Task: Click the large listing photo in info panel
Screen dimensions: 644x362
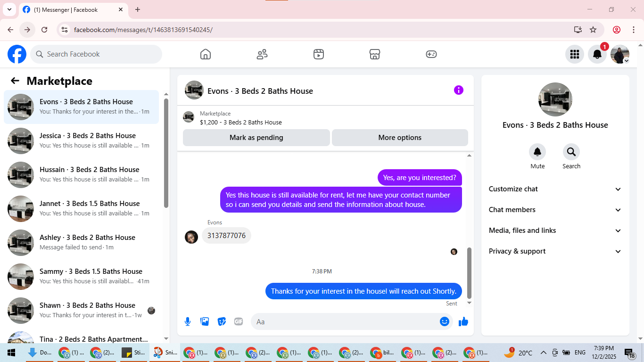Action: pyautogui.click(x=555, y=99)
